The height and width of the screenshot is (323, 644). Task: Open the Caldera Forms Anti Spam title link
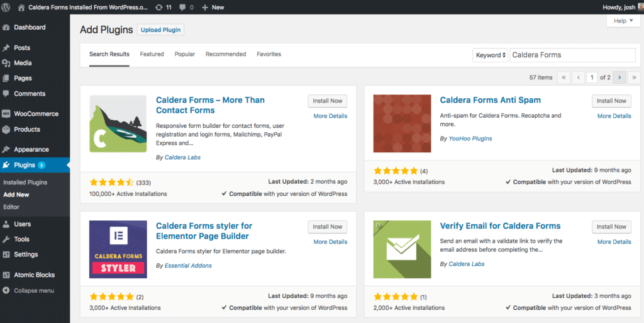pyautogui.click(x=491, y=100)
